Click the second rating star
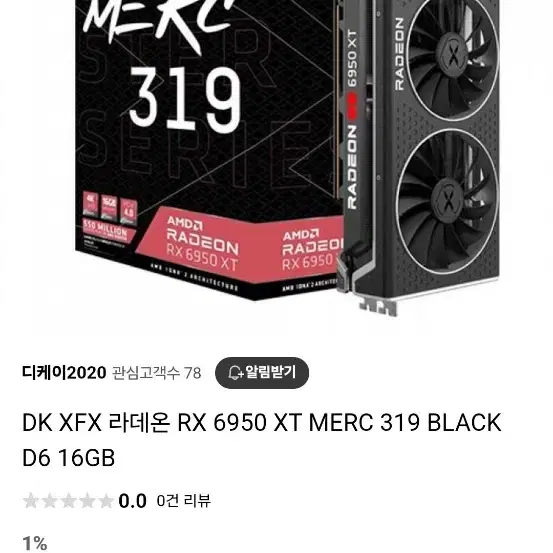 click(49, 501)
